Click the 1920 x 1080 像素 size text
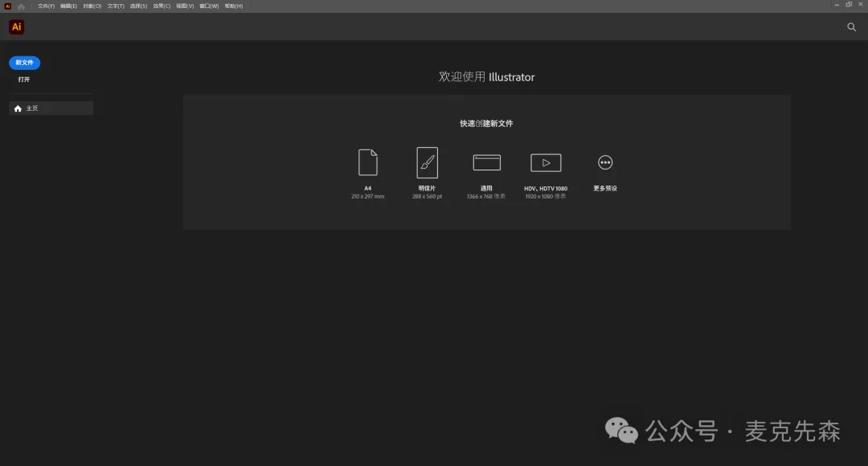 click(x=545, y=197)
